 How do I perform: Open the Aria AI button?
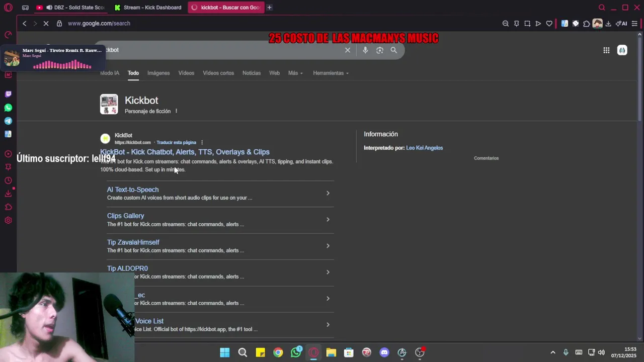click(x=621, y=23)
